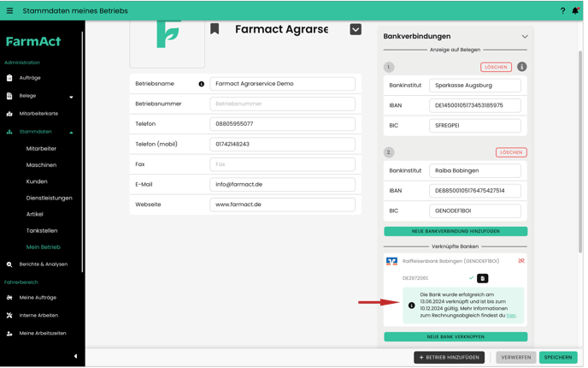The image size is (588, 368).
Task: Click the Meine Aufträge tractor icon
Action: pos(9,298)
